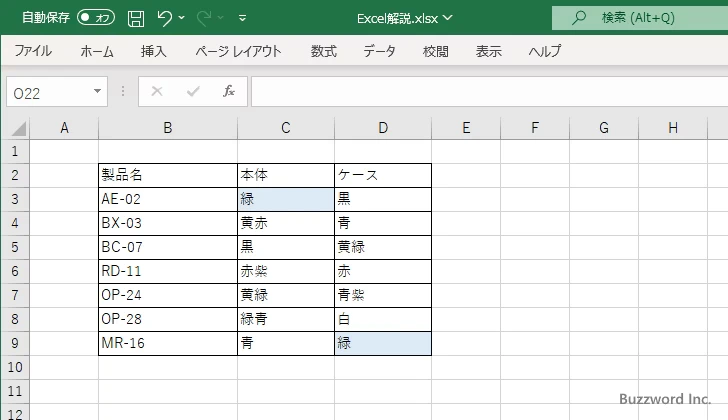Open the 表示 tab
The width and height of the screenshot is (728, 420).
coord(488,51)
